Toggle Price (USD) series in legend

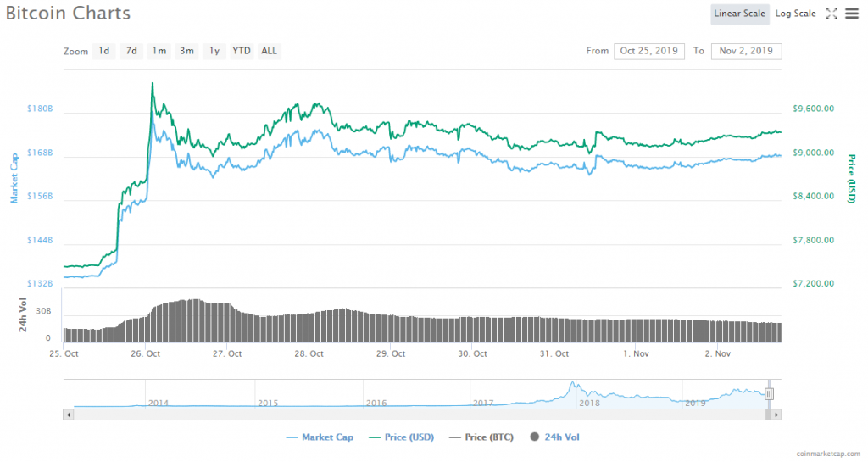point(401,437)
